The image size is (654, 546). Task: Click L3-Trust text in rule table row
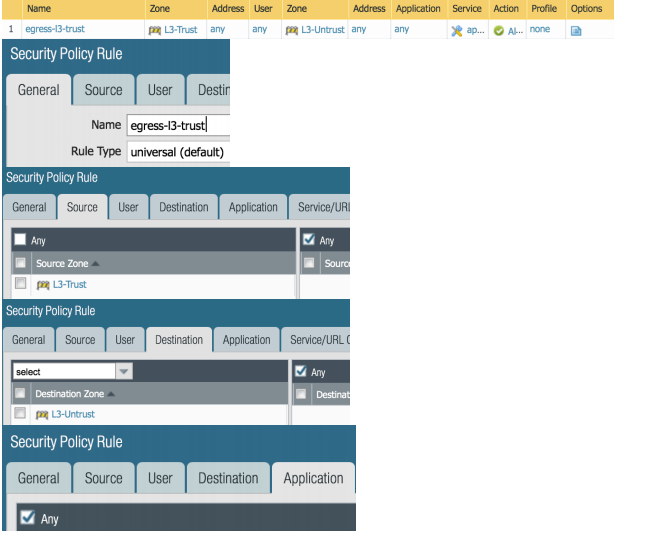point(181,30)
